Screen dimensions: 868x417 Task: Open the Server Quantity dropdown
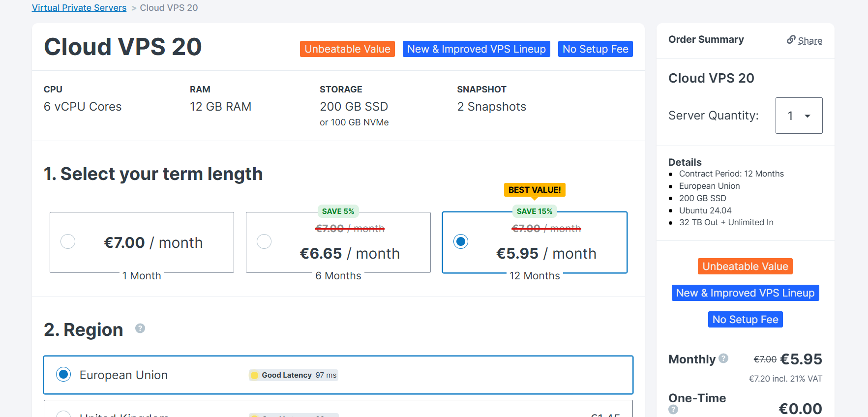point(799,116)
